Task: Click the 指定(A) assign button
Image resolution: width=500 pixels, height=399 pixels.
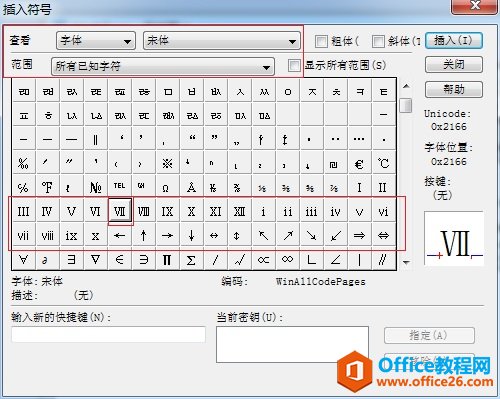Action: 429,335
